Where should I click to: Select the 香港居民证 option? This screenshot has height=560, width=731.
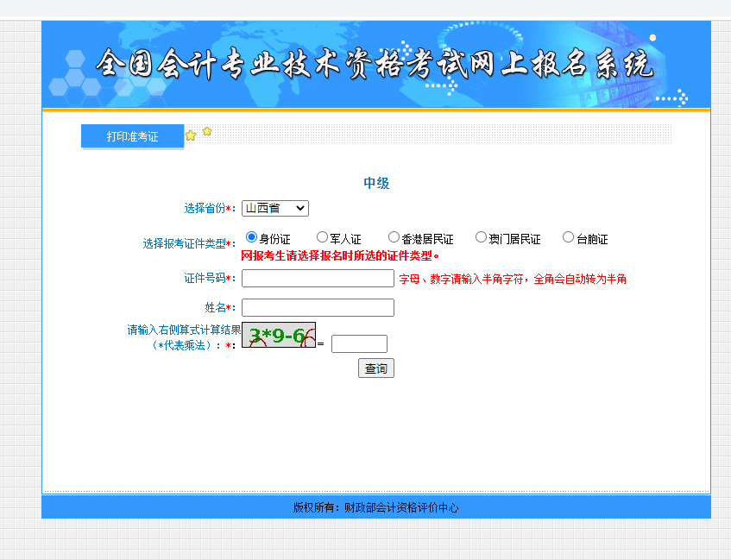(x=394, y=237)
